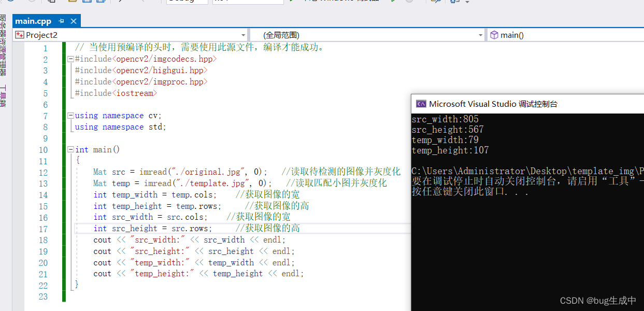Click the 读取匹配小图并灰度化 comment
The width and height of the screenshot is (644, 311).
pos(336,183)
